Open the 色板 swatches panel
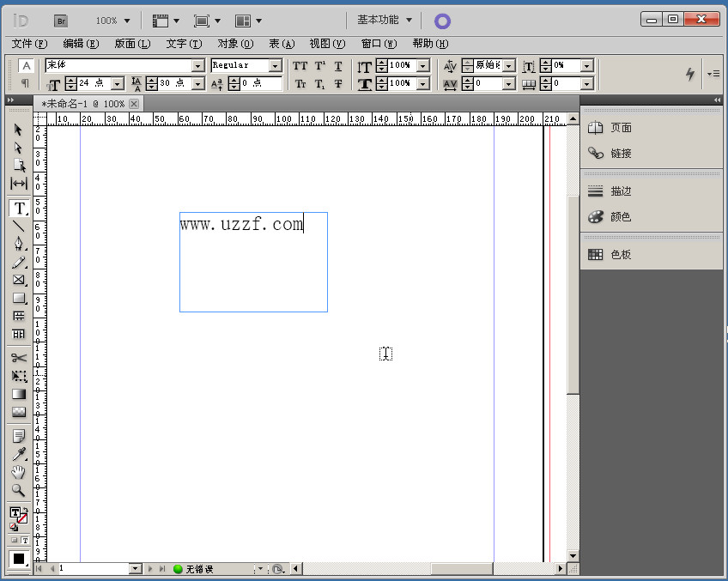The width and height of the screenshot is (728, 581). (x=621, y=255)
